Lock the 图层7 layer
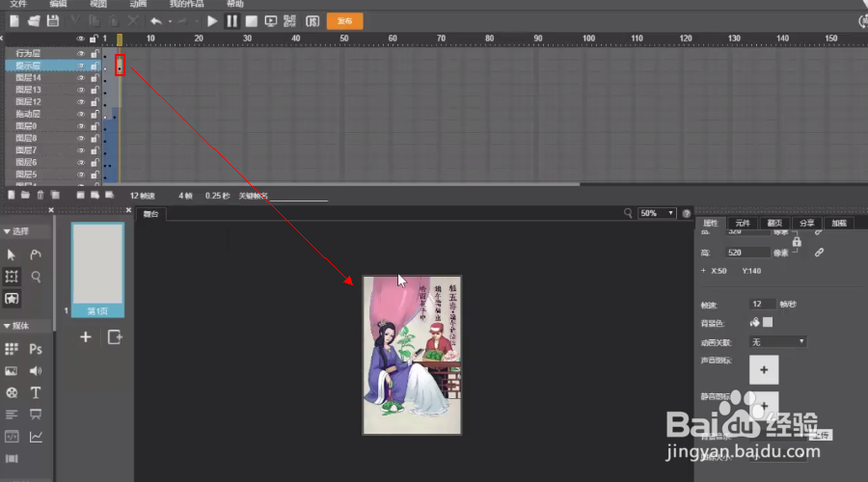The height and width of the screenshot is (482, 868). click(95, 151)
